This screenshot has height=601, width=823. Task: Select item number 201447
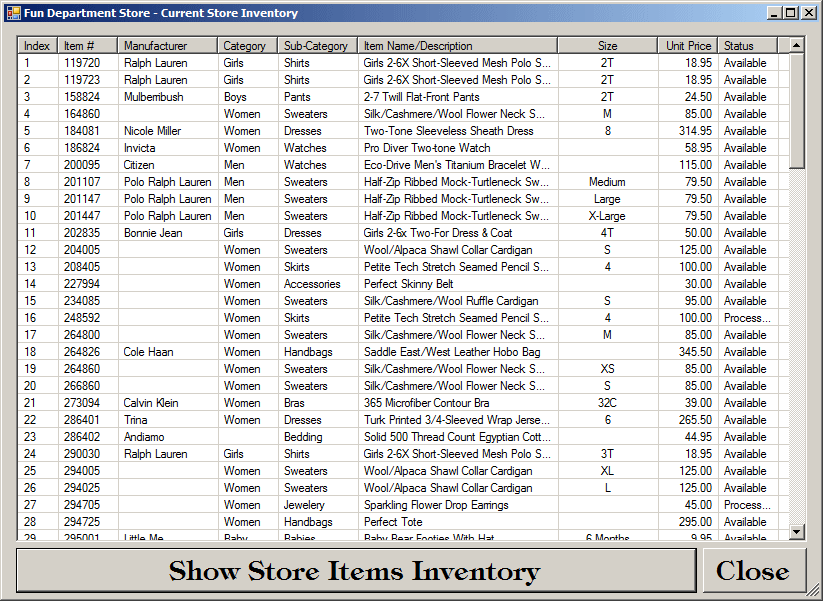click(x=82, y=216)
